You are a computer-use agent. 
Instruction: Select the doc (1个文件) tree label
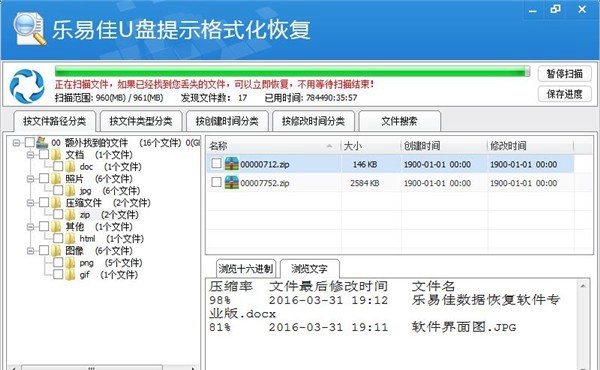(110, 167)
